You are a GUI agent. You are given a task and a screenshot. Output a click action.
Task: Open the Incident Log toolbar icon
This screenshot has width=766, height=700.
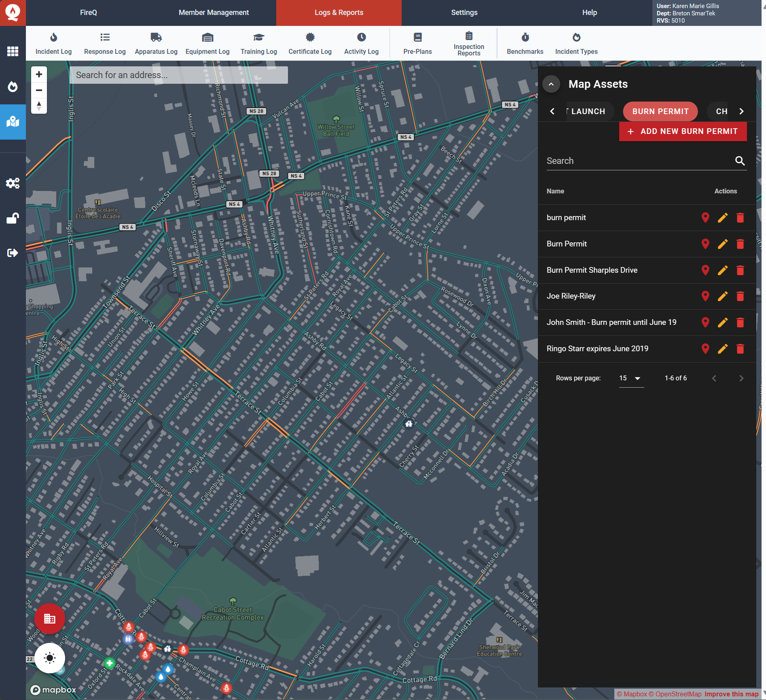[x=53, y=38]
